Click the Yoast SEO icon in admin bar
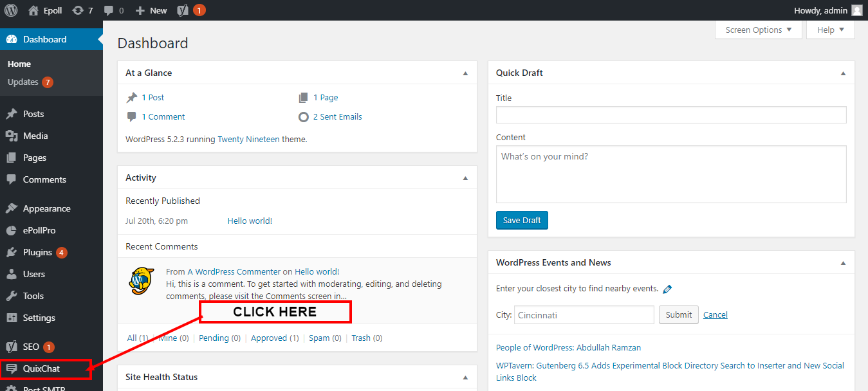Screen dimensions: 868x391 (183, 10)
